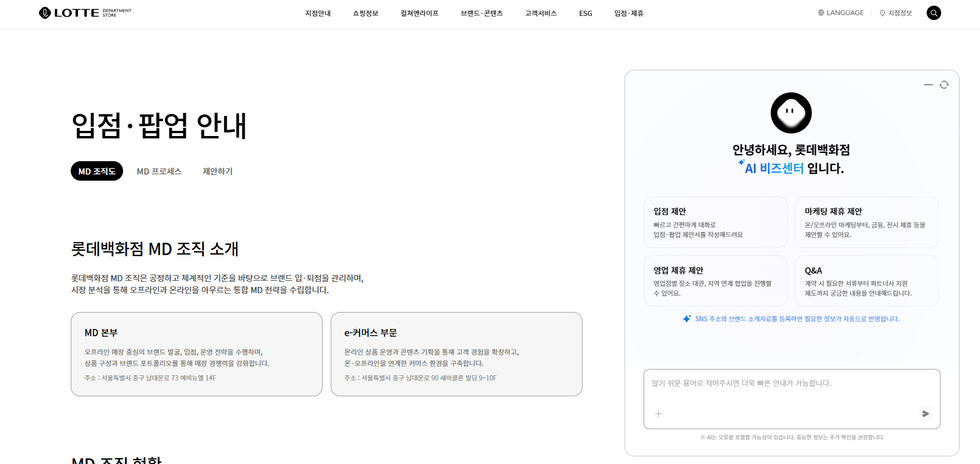This screenshot has width=980, height=464.
Task: Open the ESG menu
Action: click(x=586, y=13)
